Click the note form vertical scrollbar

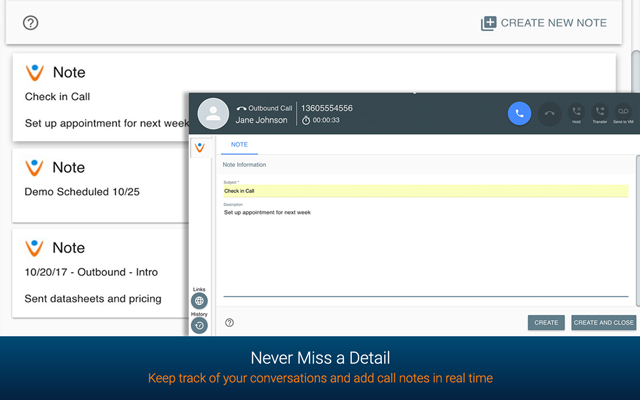coord(637,230)
